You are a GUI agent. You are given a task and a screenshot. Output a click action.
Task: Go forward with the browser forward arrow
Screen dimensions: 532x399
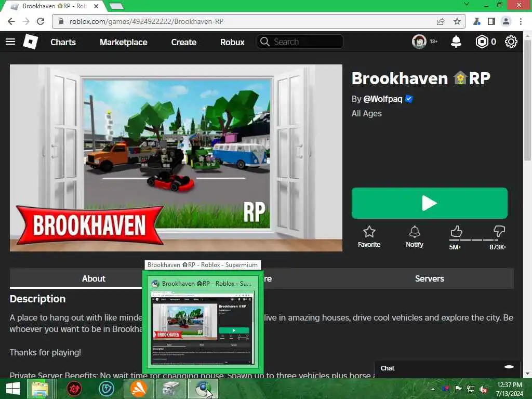(x=26, y=21)
